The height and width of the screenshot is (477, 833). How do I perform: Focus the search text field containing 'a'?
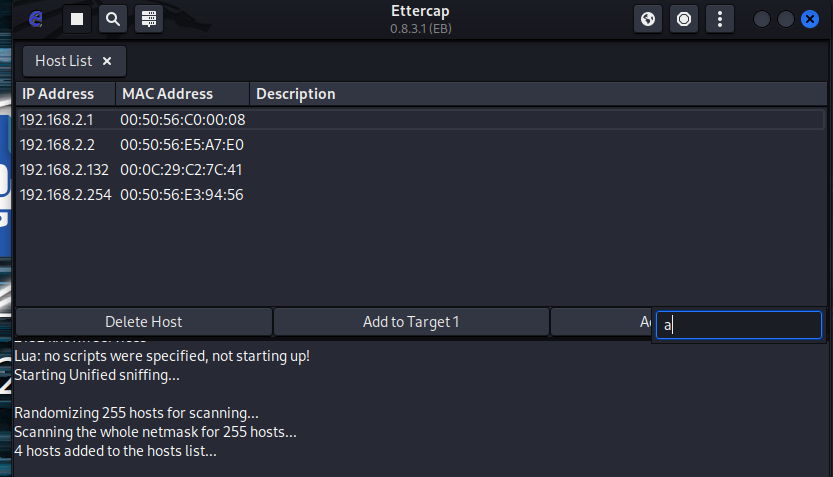coord(740,325)
